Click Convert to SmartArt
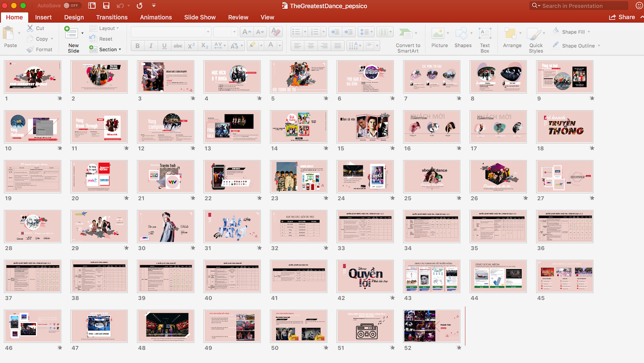Screen dimensions: 644x363 click(x=408, y=38)
